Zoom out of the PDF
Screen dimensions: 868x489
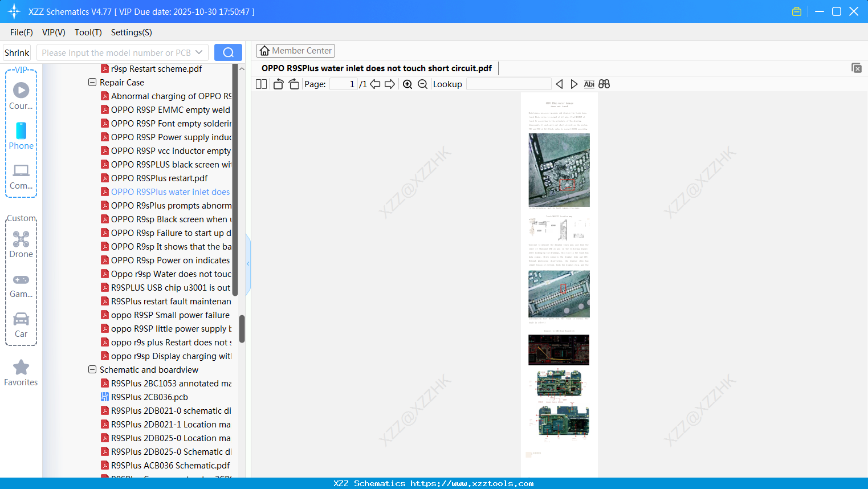(422, 84)
